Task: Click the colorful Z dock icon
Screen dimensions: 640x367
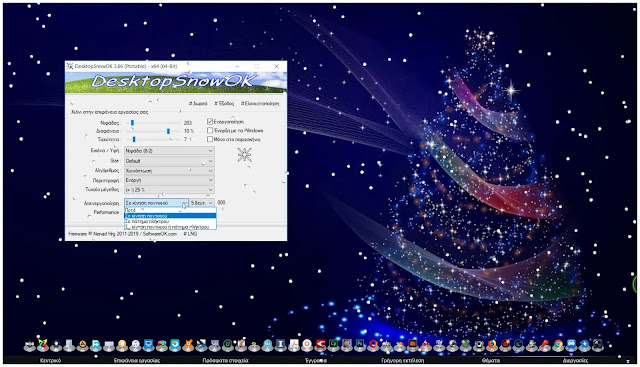Action: click(x=43, y=344)
